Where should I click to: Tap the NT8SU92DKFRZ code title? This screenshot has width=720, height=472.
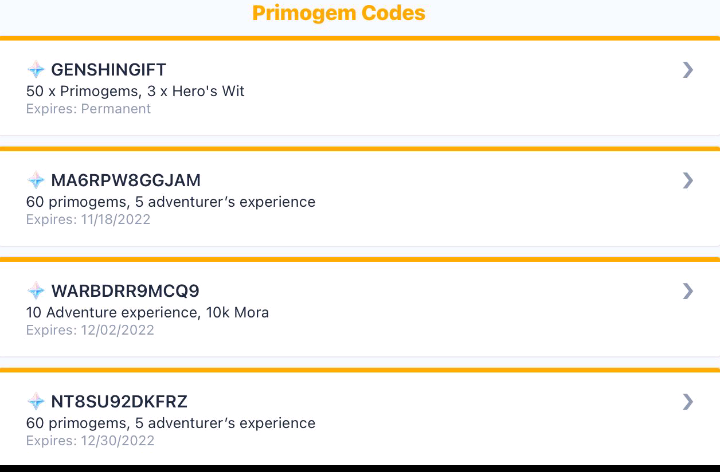coord(119,402)
